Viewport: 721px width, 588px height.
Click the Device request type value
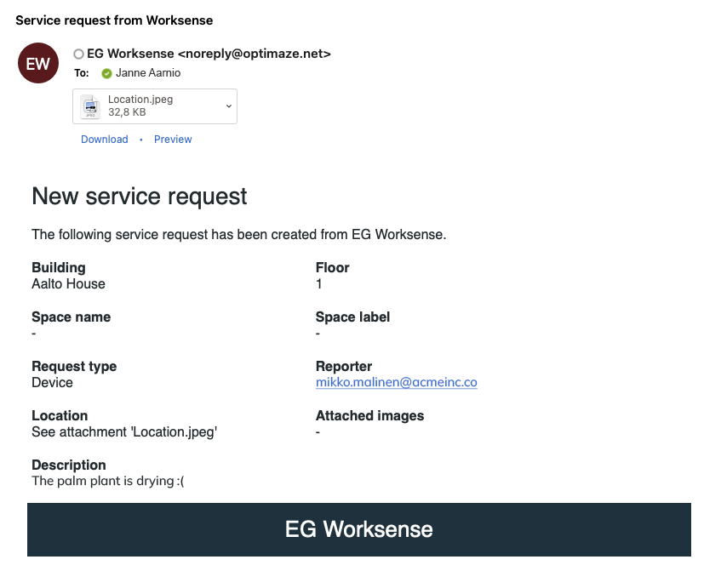[52, 383]
